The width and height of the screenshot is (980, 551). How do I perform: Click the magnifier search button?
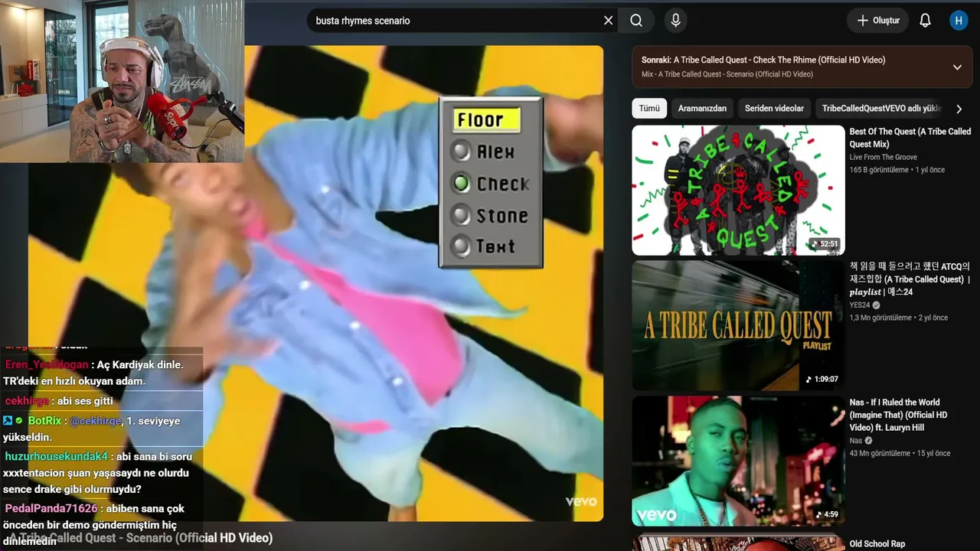pyautogui.click(x=636, y=21)
